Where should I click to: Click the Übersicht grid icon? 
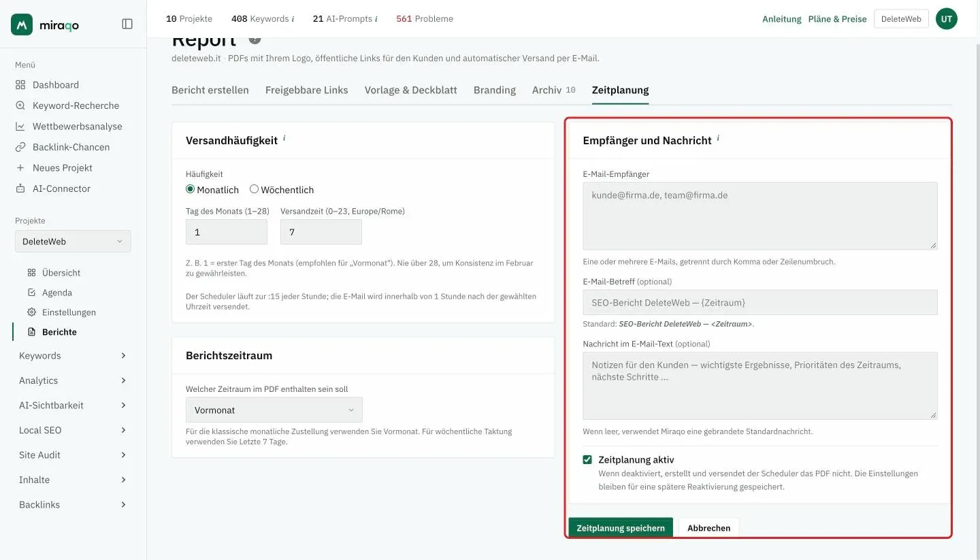click(x=31, y=273)
